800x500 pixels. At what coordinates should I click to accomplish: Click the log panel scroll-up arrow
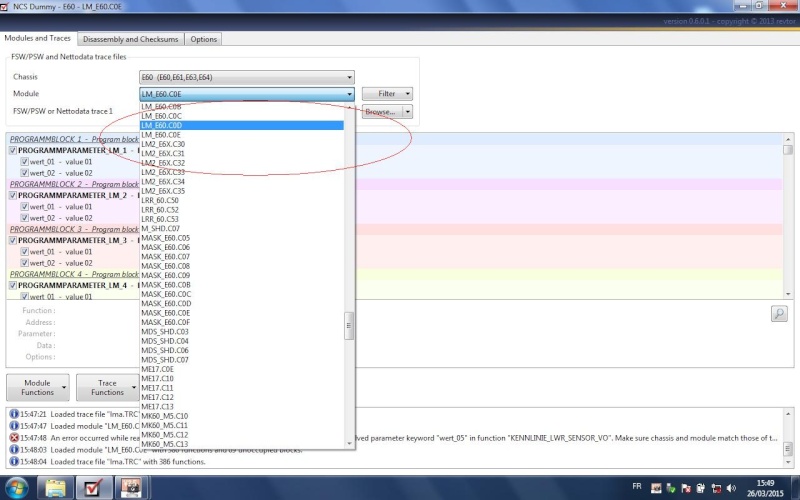click(788, 413)
